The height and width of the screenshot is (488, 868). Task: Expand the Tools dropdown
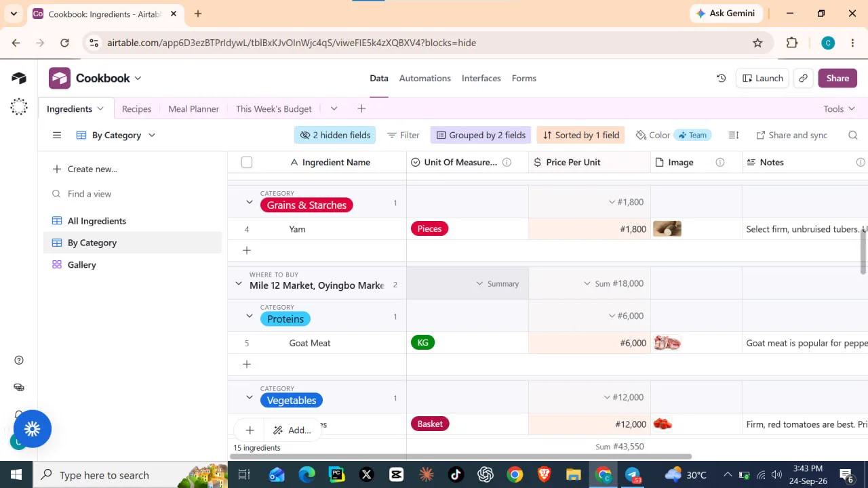(839, 108)
